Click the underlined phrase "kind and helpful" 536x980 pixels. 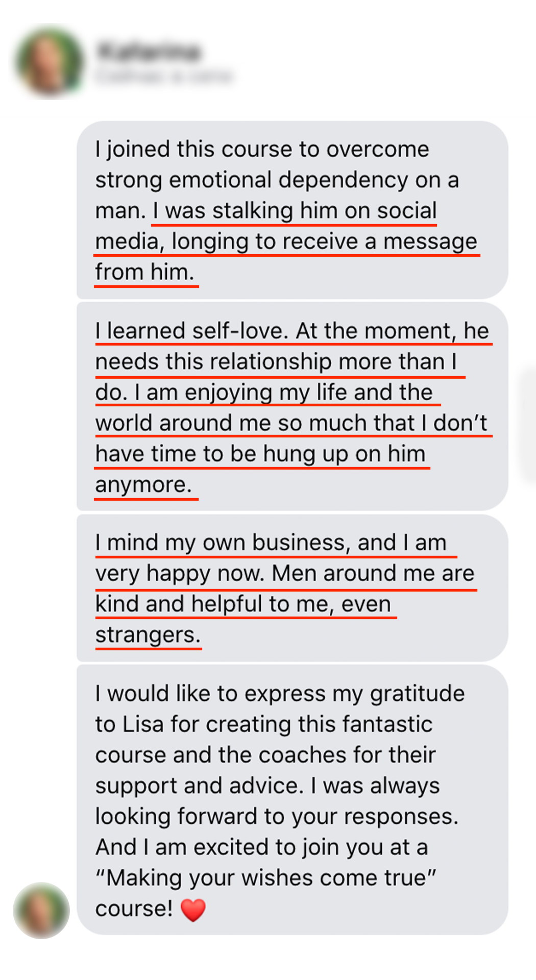click(179, 604)
